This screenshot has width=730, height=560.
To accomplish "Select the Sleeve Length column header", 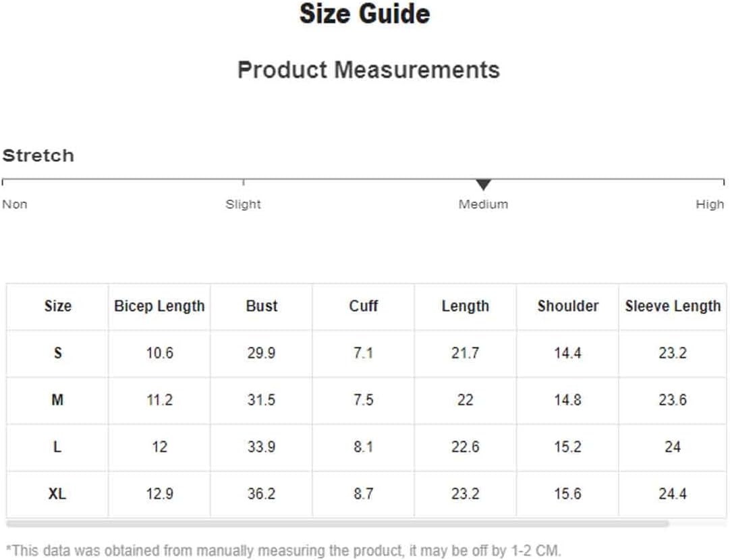I will (673, 306).
